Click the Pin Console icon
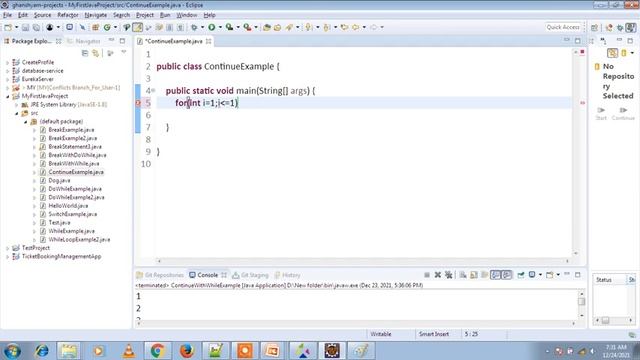Viewport: 640px width, 360px height. coord(521,275)
